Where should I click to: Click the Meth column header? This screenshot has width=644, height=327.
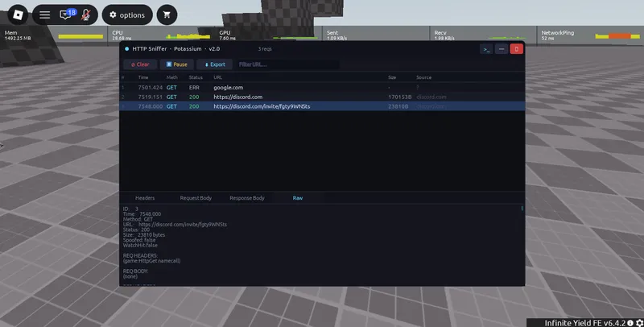tap(172, 77)
